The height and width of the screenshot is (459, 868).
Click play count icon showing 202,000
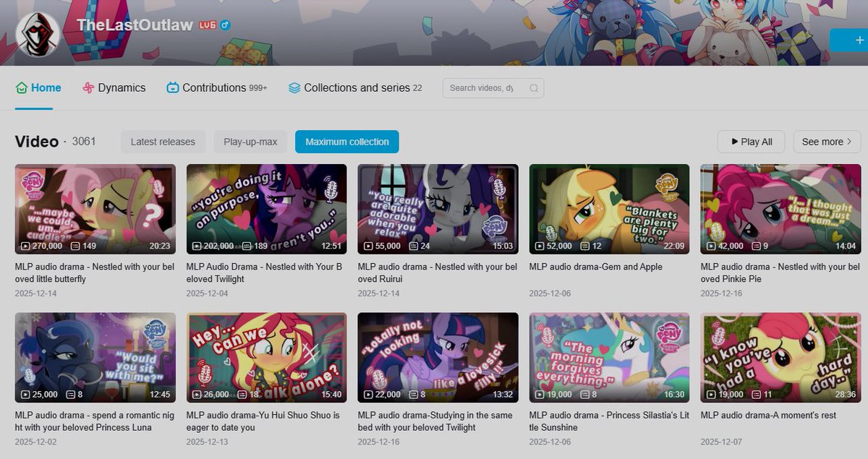click(197, 246)
